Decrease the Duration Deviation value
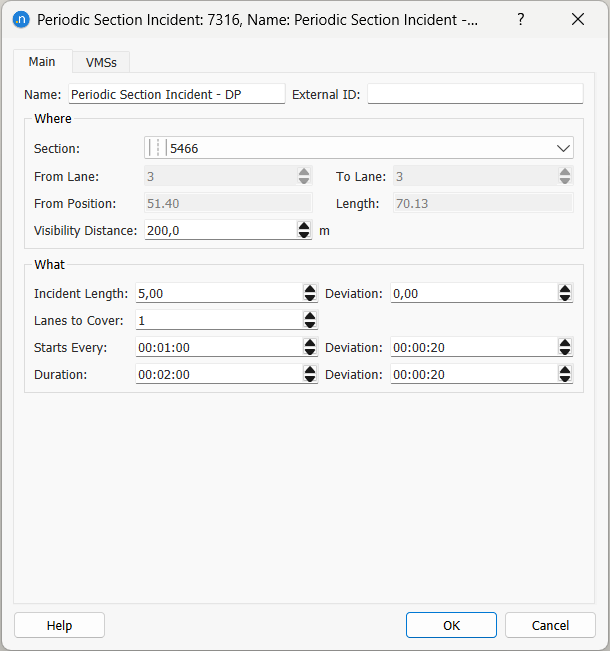Viewport: 610px width, 651px height. pos(565,379)
